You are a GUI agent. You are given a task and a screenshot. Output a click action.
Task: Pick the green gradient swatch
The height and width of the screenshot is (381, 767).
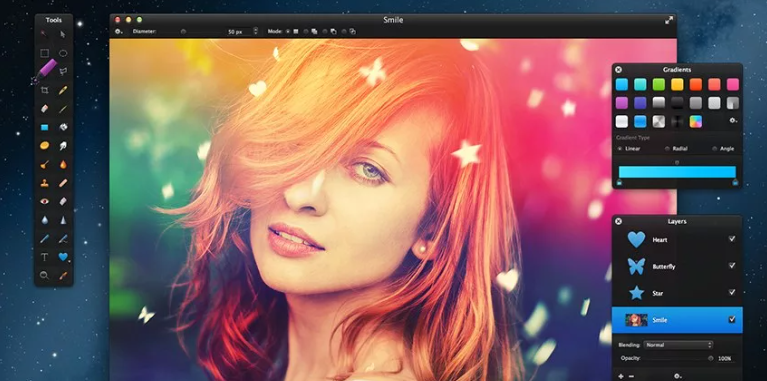[658, 85]
